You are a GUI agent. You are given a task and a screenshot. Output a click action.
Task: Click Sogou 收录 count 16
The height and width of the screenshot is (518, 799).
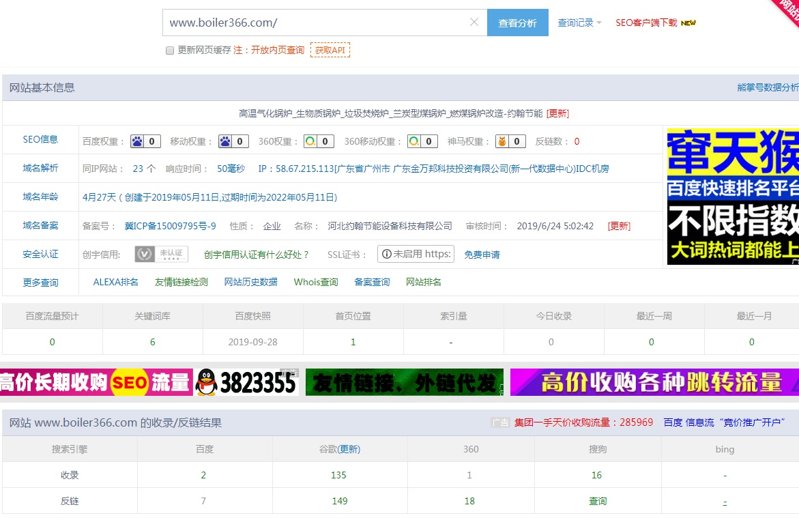click(x=597, y=475)
